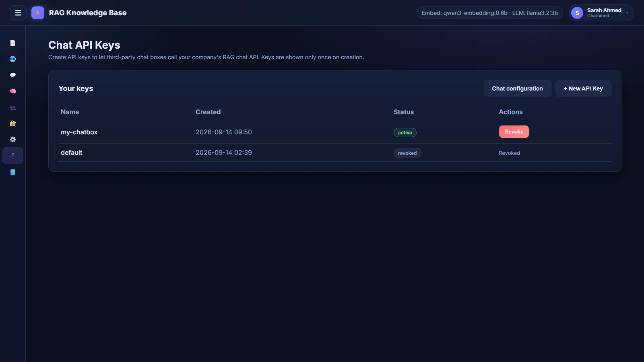This screenshot has width=644, height=362.
Task: Click the Created column header
Action: (208, 112)
